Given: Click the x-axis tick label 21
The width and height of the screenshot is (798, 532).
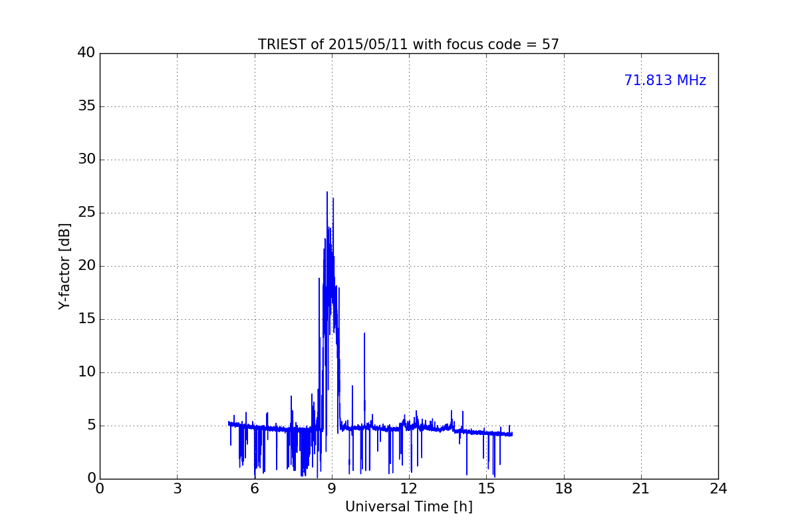Looking at the screenshot, I should click(641, 489).
